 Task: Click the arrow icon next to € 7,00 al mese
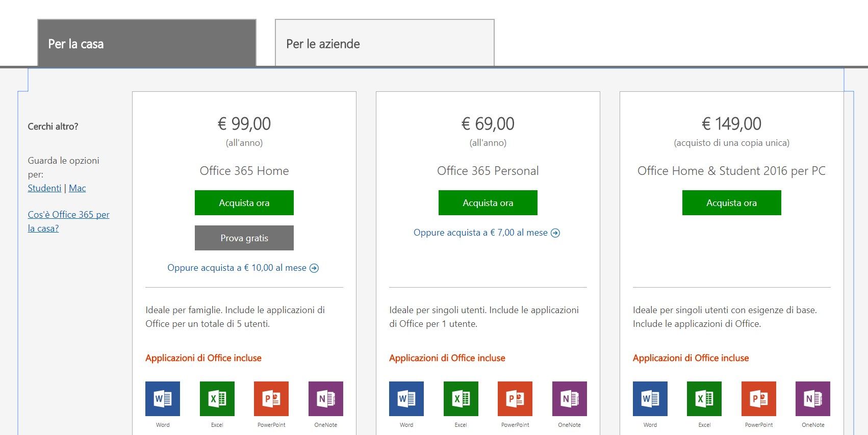tap(556, 233)
